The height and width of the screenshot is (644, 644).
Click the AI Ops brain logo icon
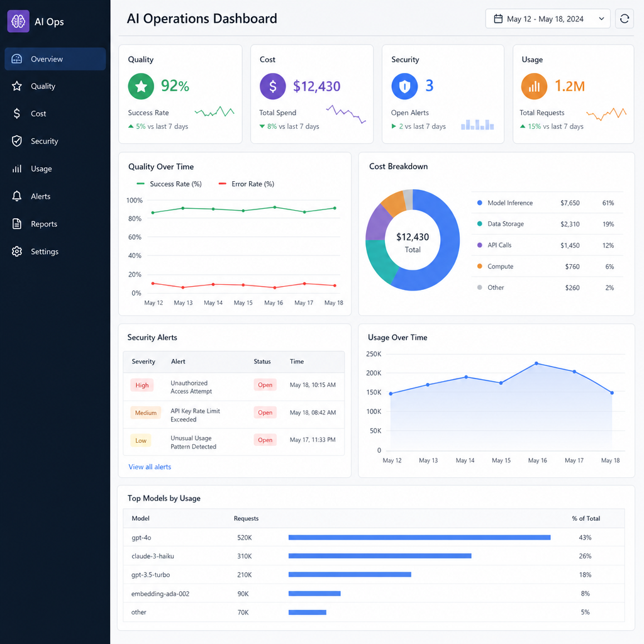tap(18, 21)
